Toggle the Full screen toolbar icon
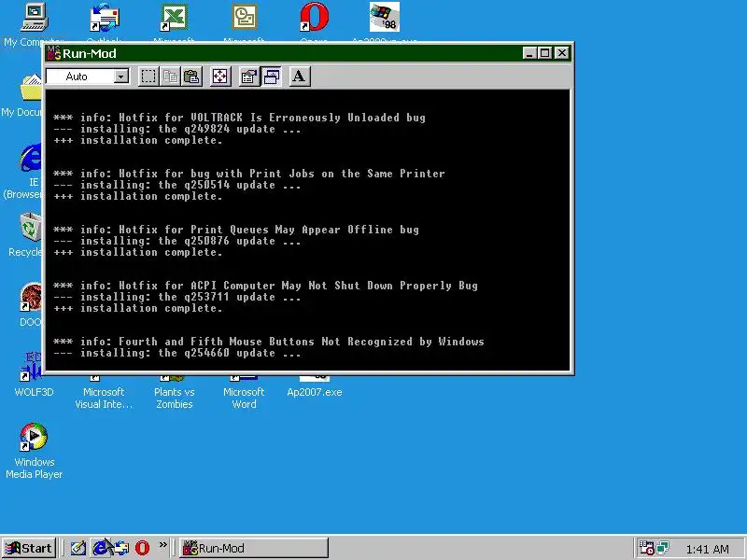This screenshot has height=560, width=747. 220,77
